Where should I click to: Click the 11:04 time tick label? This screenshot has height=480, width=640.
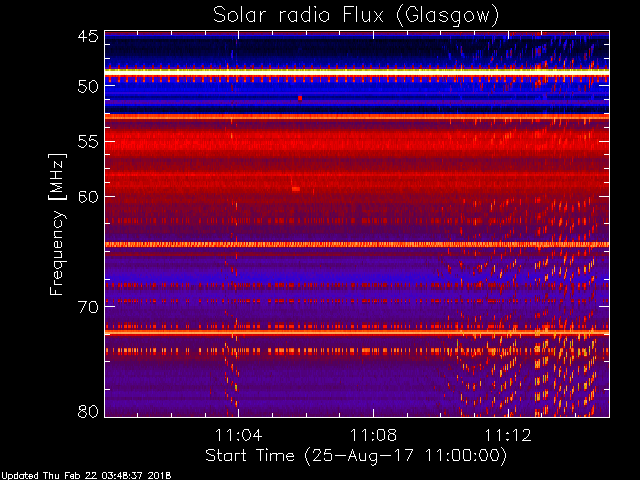pos(238,435)
